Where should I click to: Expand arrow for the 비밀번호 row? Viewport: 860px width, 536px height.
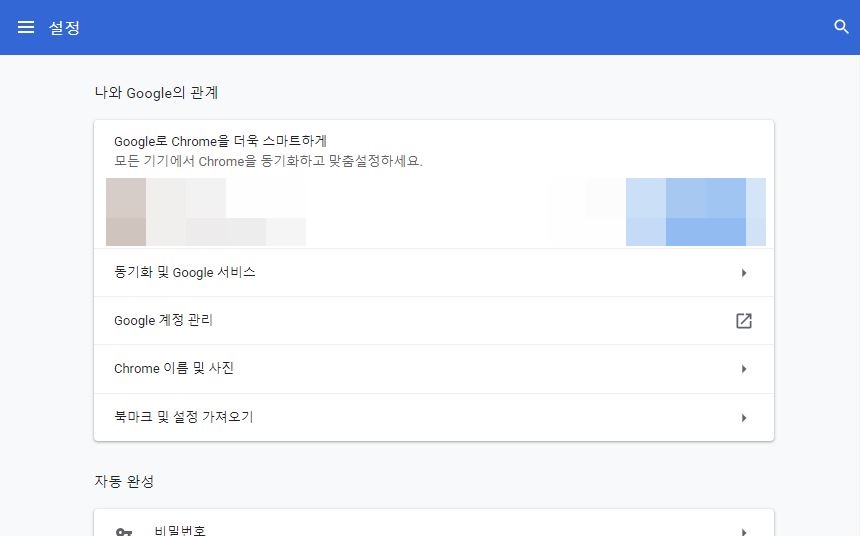744,532
